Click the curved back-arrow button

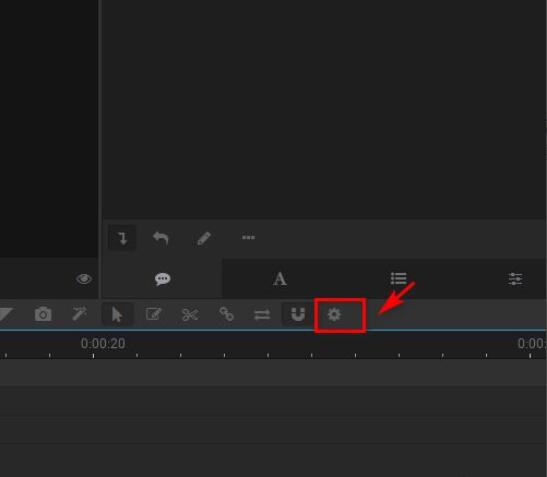point(161,238)
